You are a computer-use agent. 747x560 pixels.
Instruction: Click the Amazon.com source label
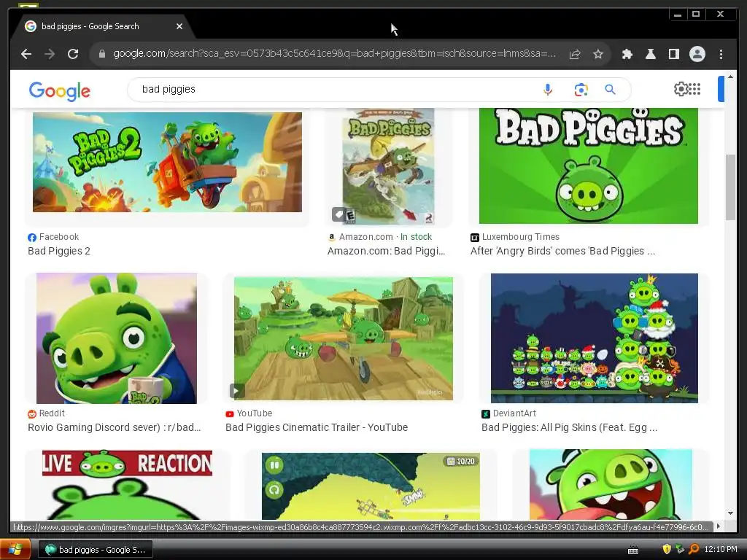pyautogui.click(x=366, y=237)
